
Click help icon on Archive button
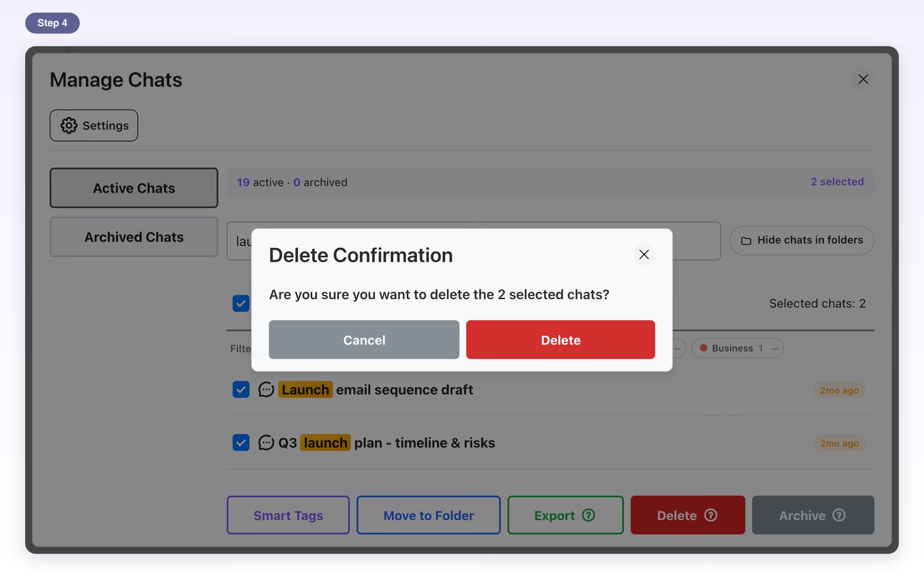(839, 515)
